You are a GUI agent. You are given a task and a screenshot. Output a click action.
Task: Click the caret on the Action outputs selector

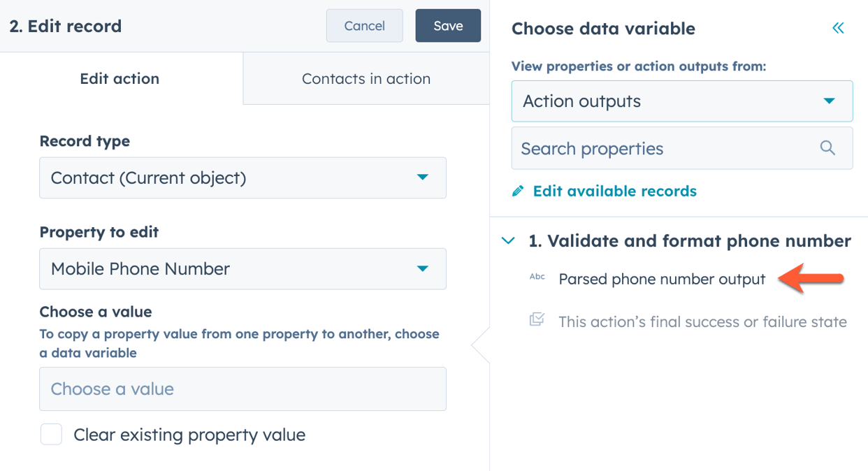coord(830,101)
